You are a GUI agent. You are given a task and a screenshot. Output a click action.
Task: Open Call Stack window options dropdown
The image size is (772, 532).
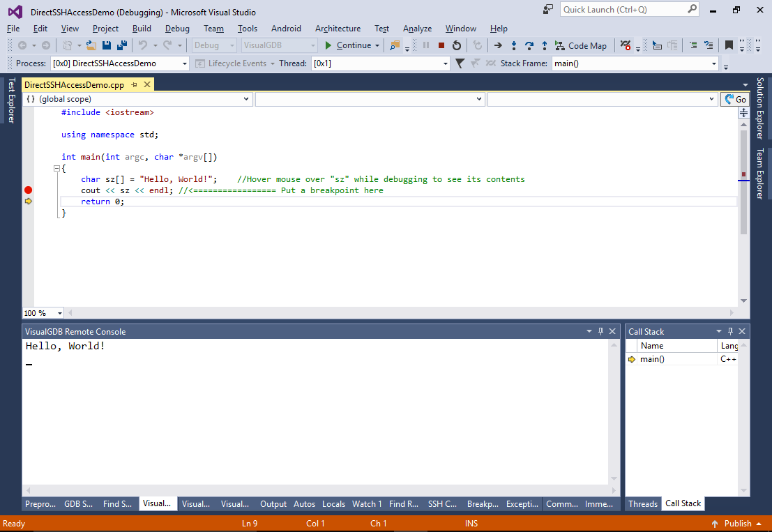719,331
